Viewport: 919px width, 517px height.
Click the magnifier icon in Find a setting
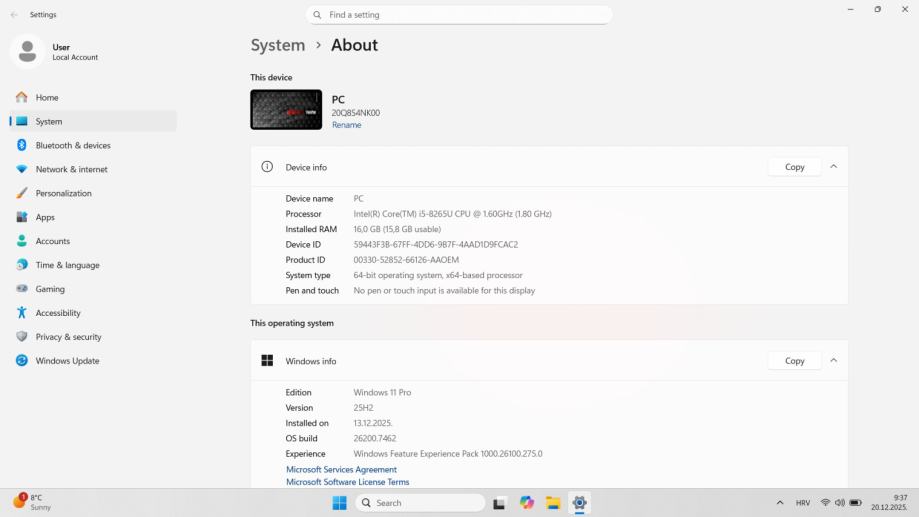tap(317, 15)
